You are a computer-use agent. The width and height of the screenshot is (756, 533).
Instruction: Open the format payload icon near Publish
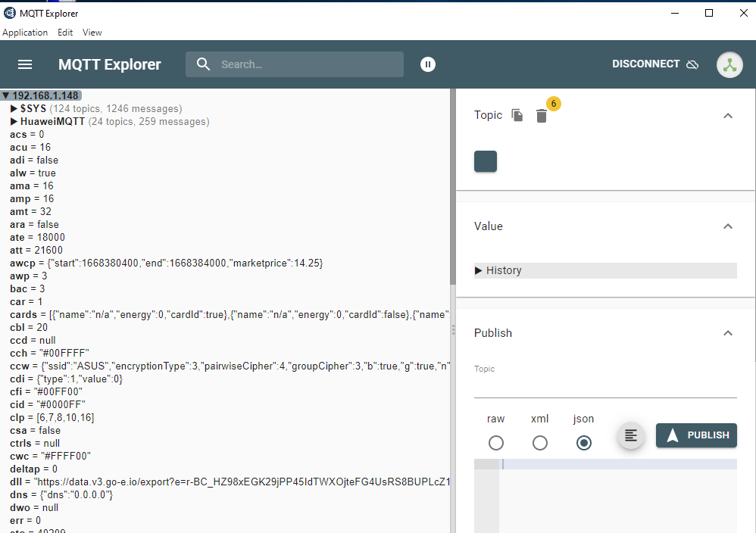click(x=631, y=435)
